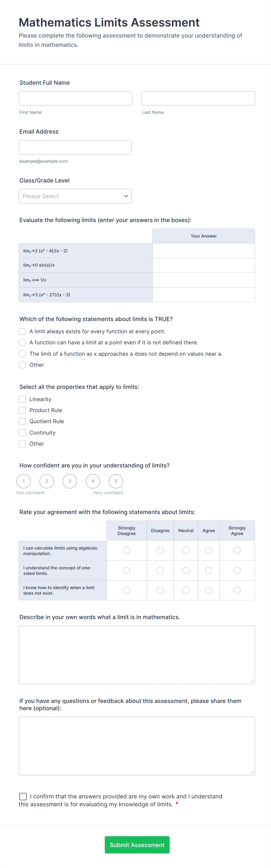
Task: Check the Quotient Rule checkbox
Action: 22,421
